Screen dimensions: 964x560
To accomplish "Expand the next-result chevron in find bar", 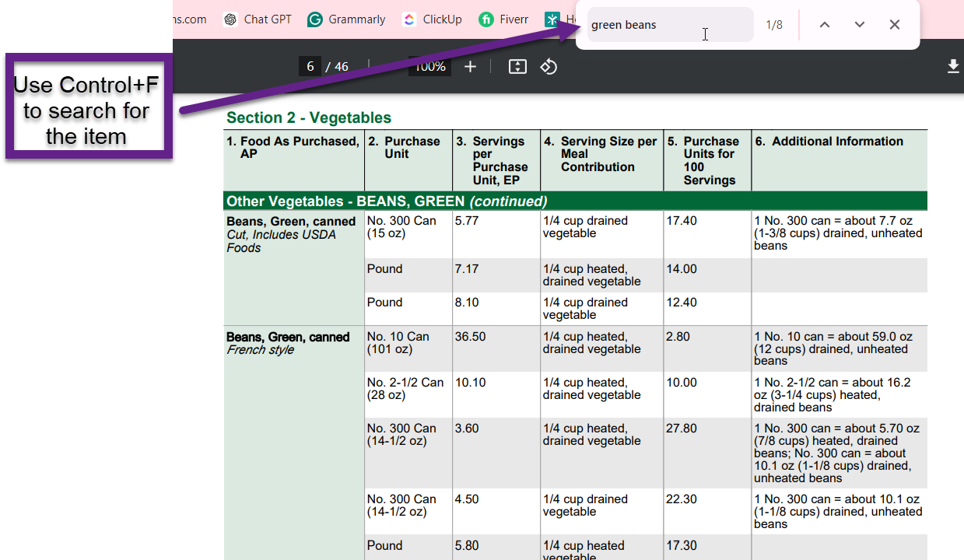I will pyautogui.click(x=859, y=24).
